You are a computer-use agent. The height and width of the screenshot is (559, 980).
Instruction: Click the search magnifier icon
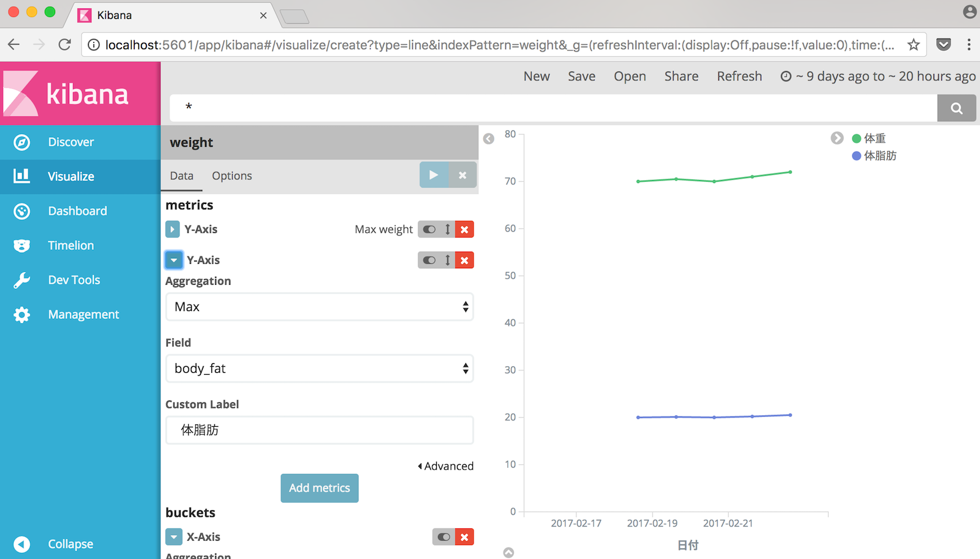(956, 108)
